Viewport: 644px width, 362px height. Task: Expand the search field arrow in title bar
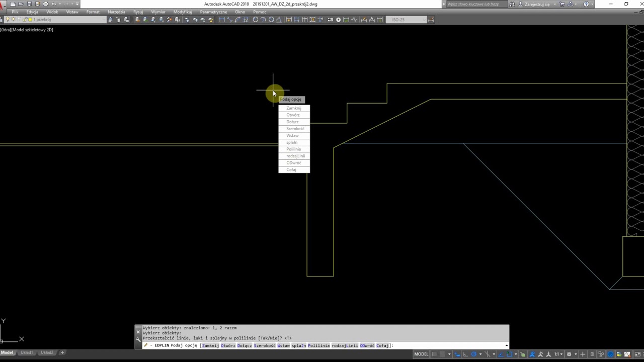pyautogui.click(x=444, y=4)
